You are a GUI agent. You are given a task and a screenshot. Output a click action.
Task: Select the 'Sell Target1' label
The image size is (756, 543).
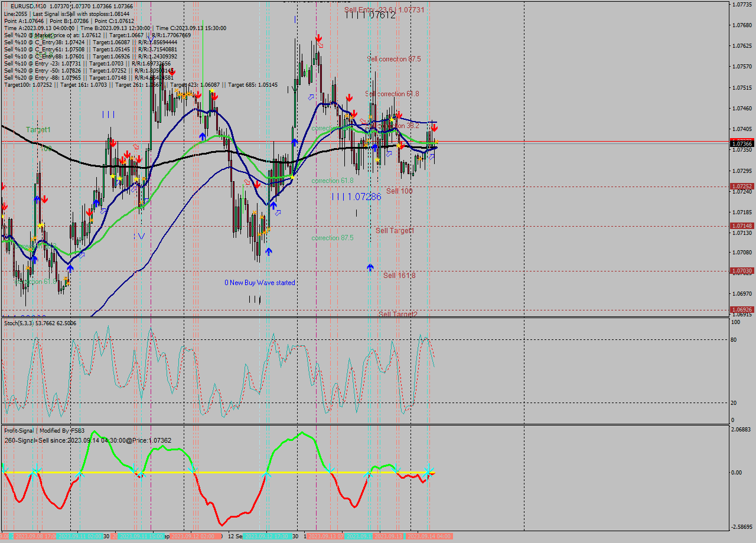point(395,231)
